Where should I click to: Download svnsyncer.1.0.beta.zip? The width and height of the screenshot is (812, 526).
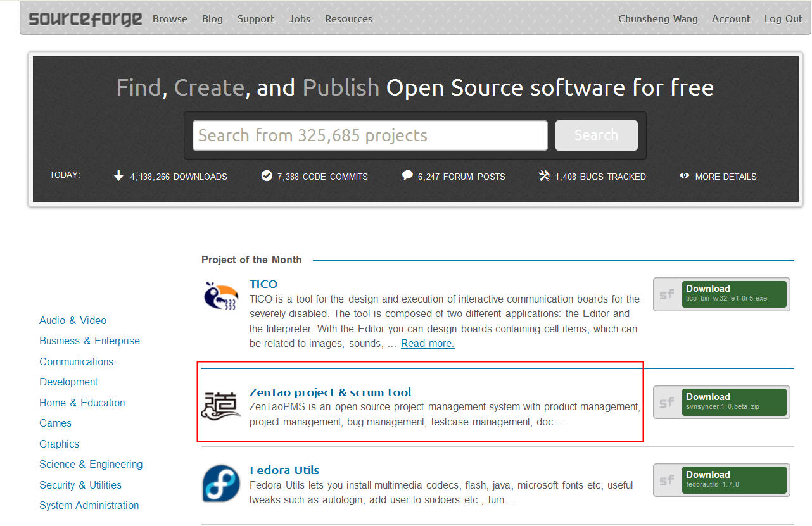click(733, 402)
